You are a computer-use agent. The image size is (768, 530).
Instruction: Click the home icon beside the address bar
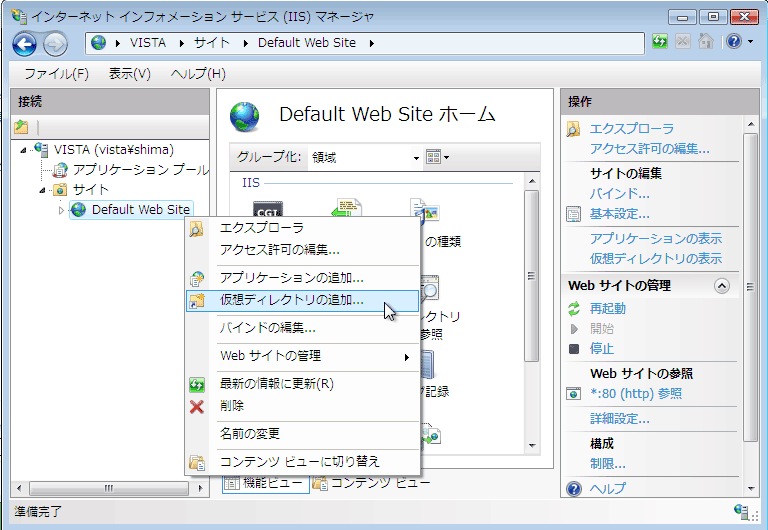pos(706,42)
